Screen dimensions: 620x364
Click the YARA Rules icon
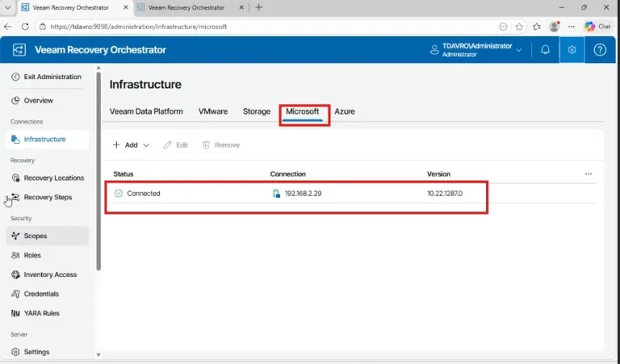tap(15, 313)
